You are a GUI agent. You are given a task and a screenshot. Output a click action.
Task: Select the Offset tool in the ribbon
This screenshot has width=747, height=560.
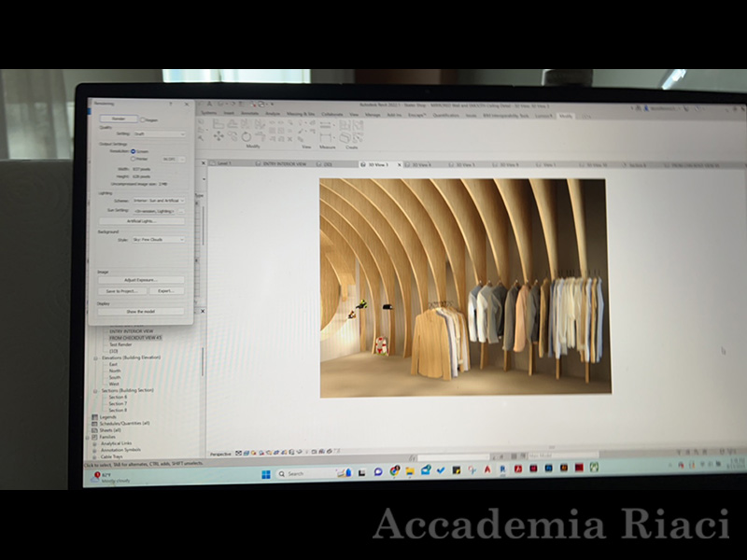[232, 124]
